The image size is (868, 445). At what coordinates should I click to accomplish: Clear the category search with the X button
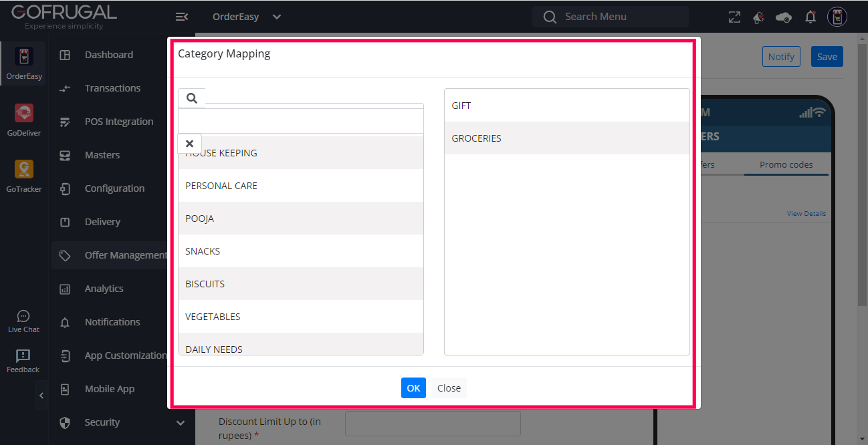(x=189, y=144)
